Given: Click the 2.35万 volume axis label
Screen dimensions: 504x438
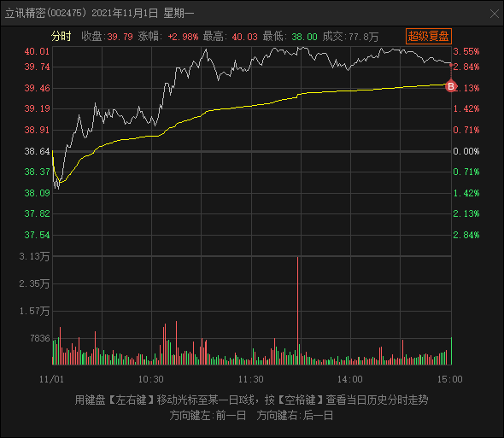Looking at the screenshot, I should coord(34,283).
